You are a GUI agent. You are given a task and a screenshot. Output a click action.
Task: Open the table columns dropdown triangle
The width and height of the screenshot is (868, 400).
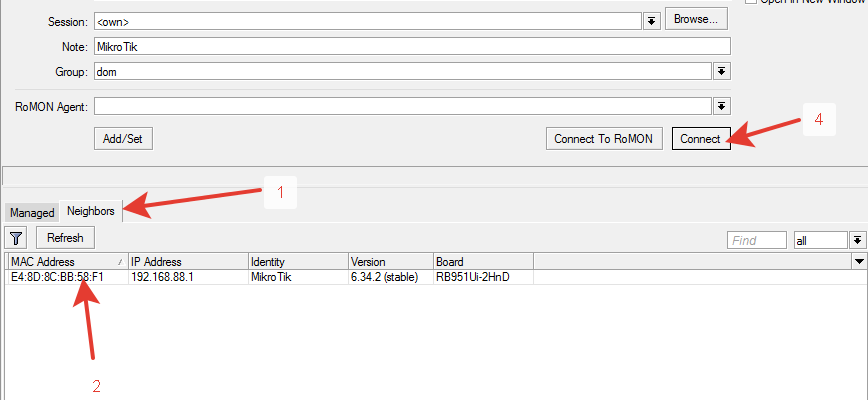pos(859,261)
